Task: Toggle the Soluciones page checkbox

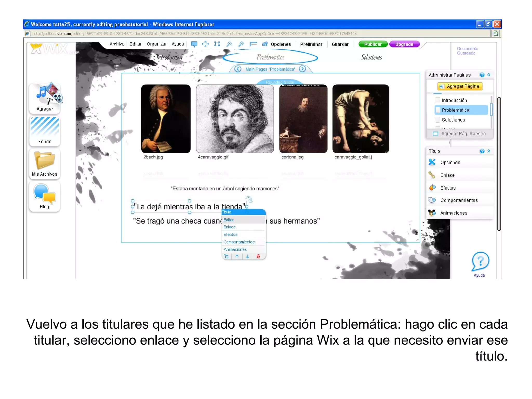Action: click(x=438, y=119)
